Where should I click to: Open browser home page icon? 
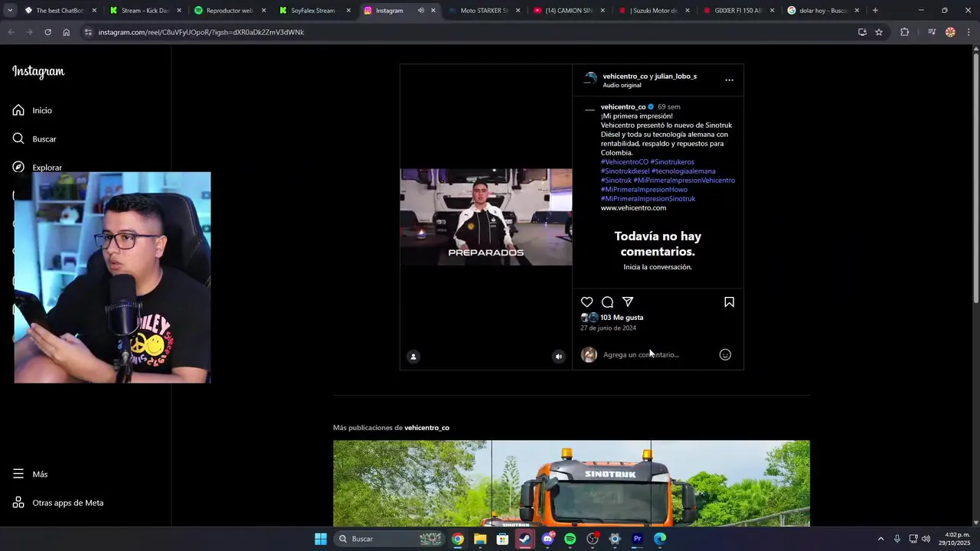click(x=66, y=32)
